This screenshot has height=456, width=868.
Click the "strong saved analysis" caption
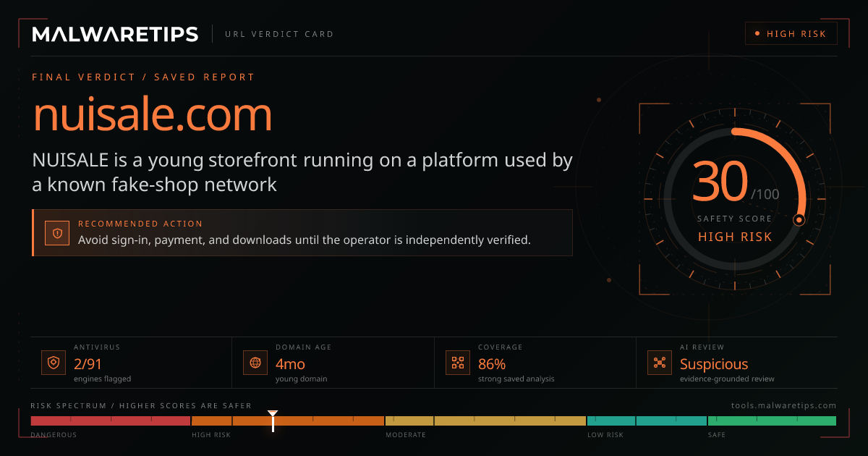click(x=516, y=379)
